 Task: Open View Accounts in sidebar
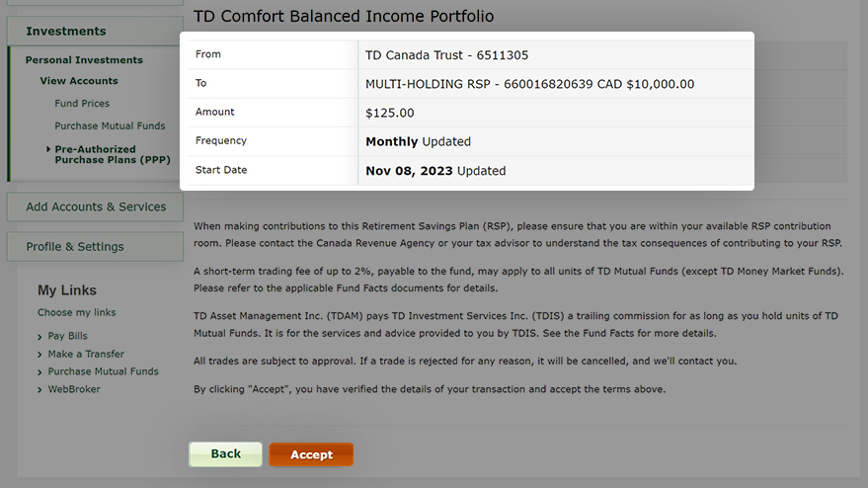(x=79, y=81)
